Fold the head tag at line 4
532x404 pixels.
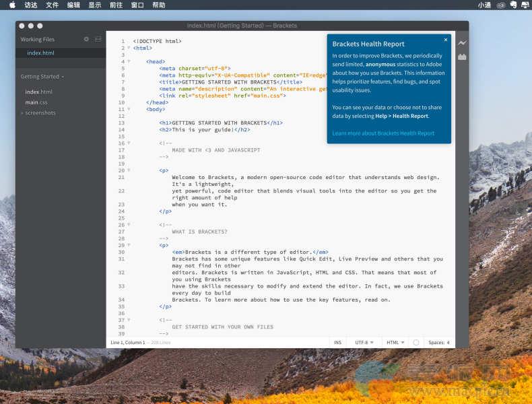129,61
